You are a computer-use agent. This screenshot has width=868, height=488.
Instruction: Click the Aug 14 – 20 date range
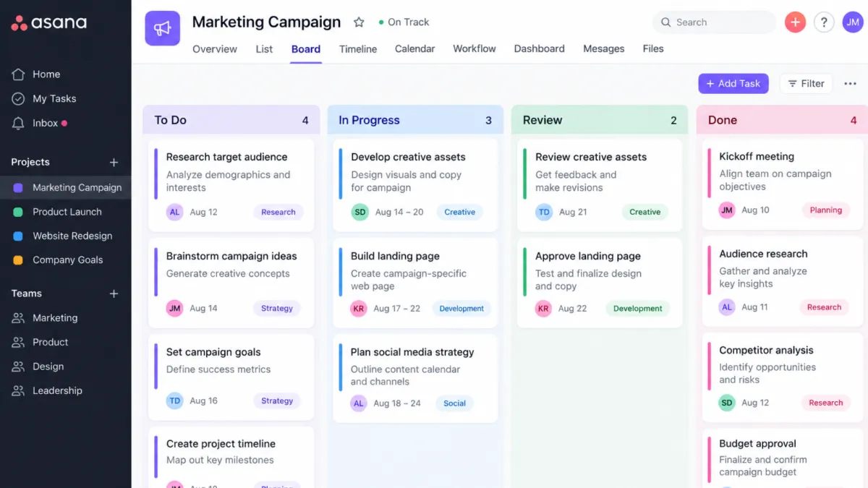[399, 213]
